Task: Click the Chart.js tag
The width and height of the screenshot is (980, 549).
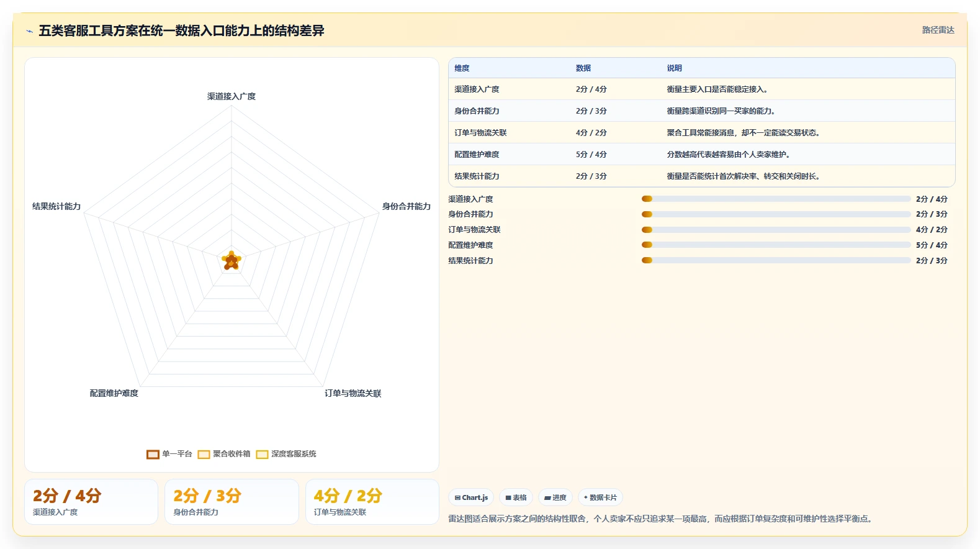Action: point(471,497)
